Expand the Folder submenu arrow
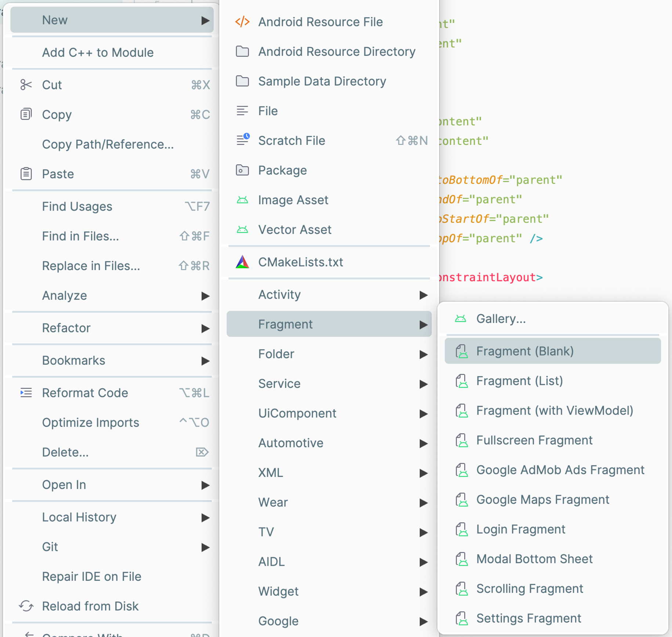The image size is (672, 637). pyautogui.click(x=423, y=354)
